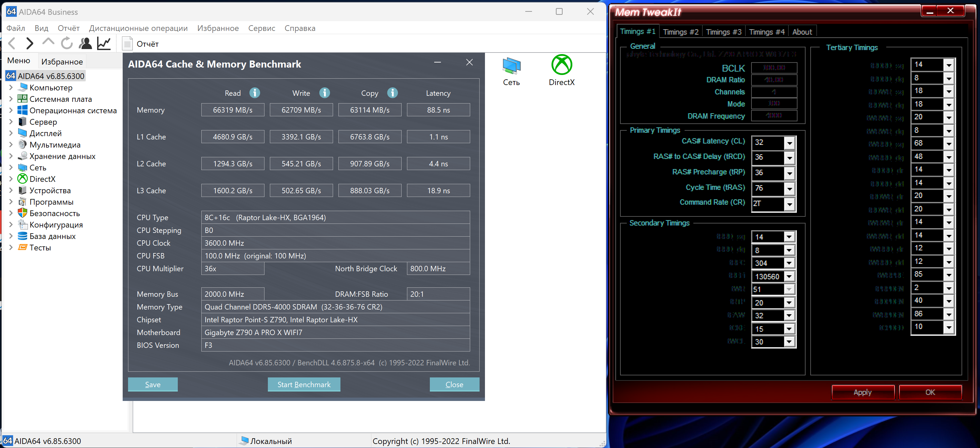
Task: Click the info icon next to Copy
Action: point(392,93)
